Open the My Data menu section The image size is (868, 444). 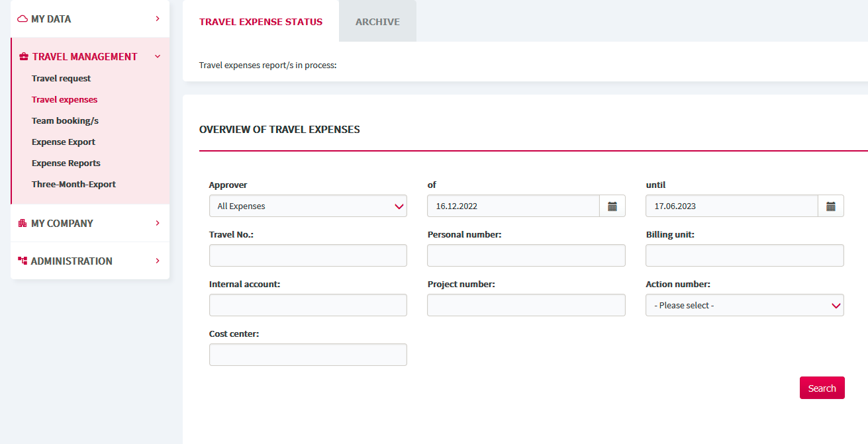90,19
